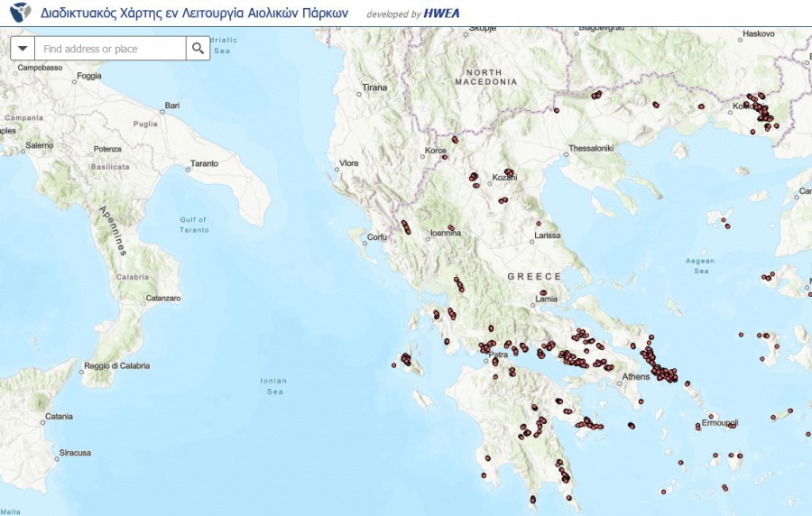
Task: Click the Thessaloniki city label
Action: click(x=591, y=148)
